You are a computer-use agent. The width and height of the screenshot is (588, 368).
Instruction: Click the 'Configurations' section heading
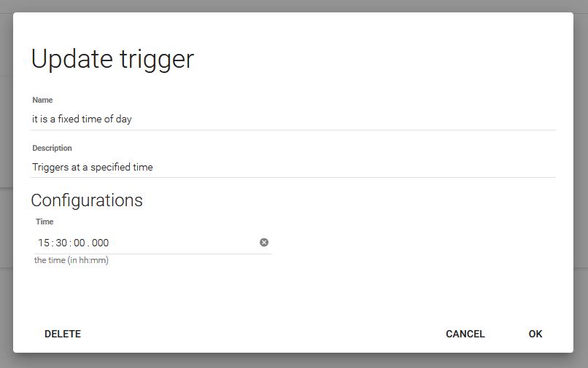pos(87,200)
